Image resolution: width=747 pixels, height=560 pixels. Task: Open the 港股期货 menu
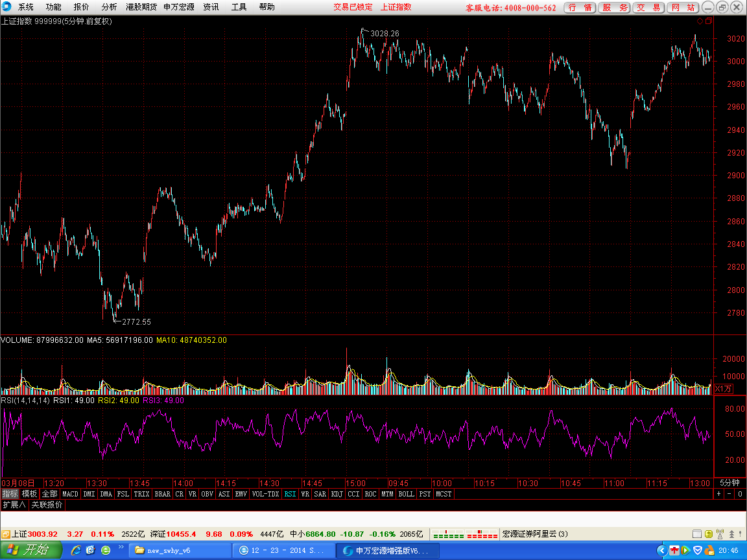(141, 7)
